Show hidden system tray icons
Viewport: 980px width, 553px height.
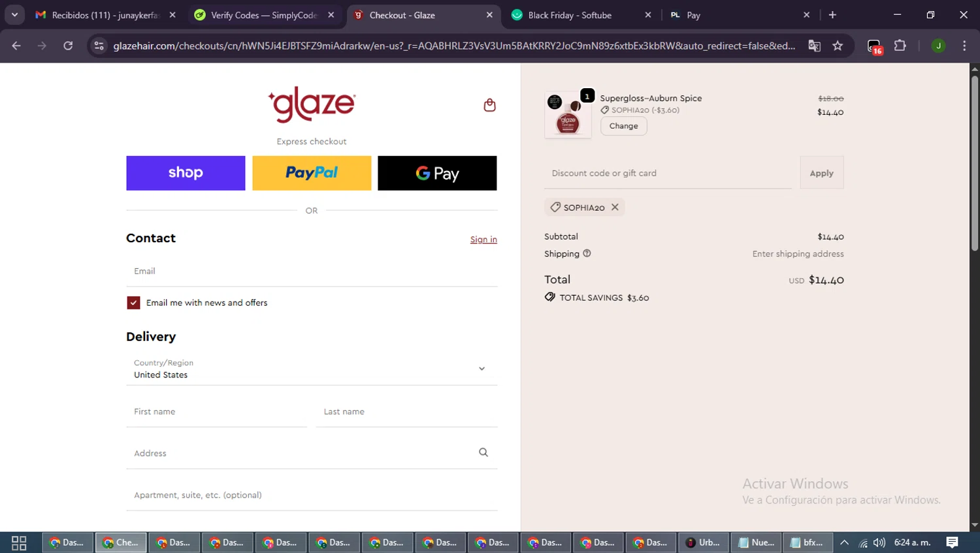[844, 543]
